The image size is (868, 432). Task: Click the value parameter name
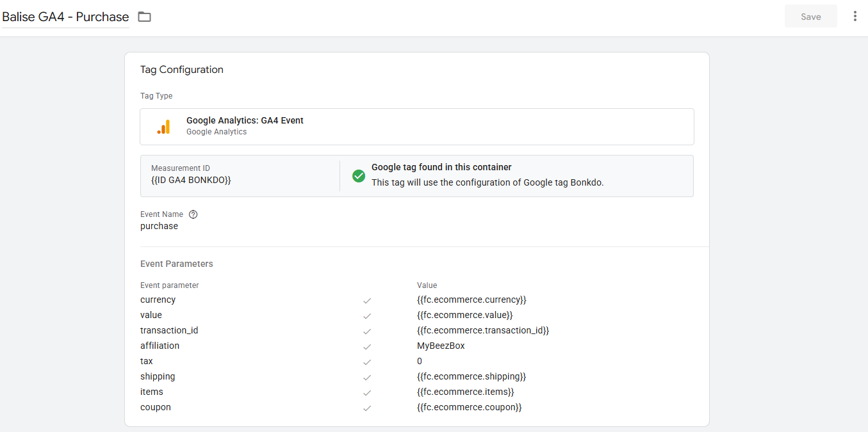(151, 315)
